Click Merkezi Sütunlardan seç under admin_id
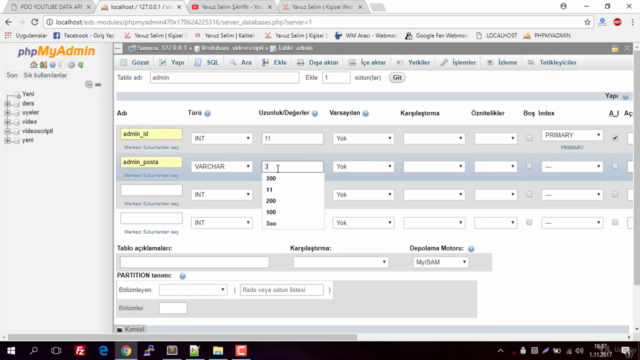 (x=151, y=147)
